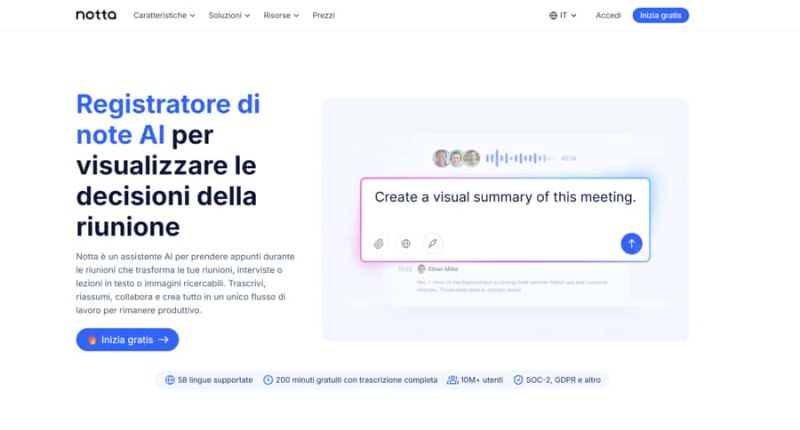Click the clock icon for free minutes
This screenshot has width=800, height=430.
coord(268,380)
